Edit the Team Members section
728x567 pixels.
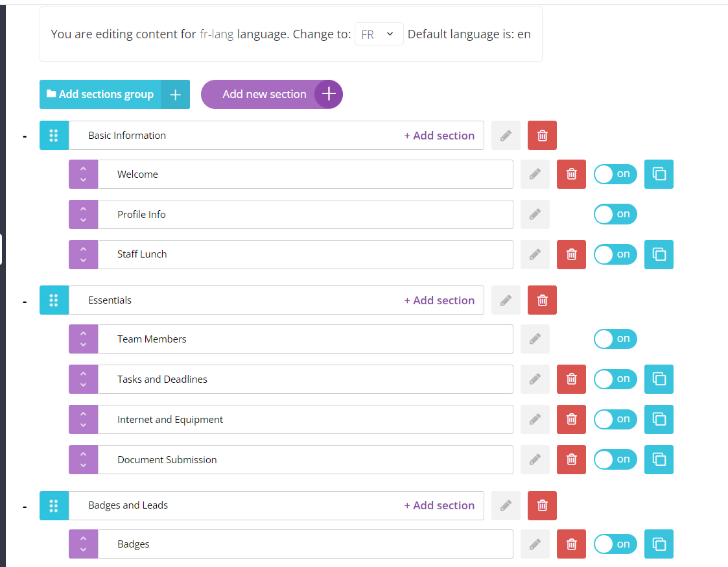[535, 339]
